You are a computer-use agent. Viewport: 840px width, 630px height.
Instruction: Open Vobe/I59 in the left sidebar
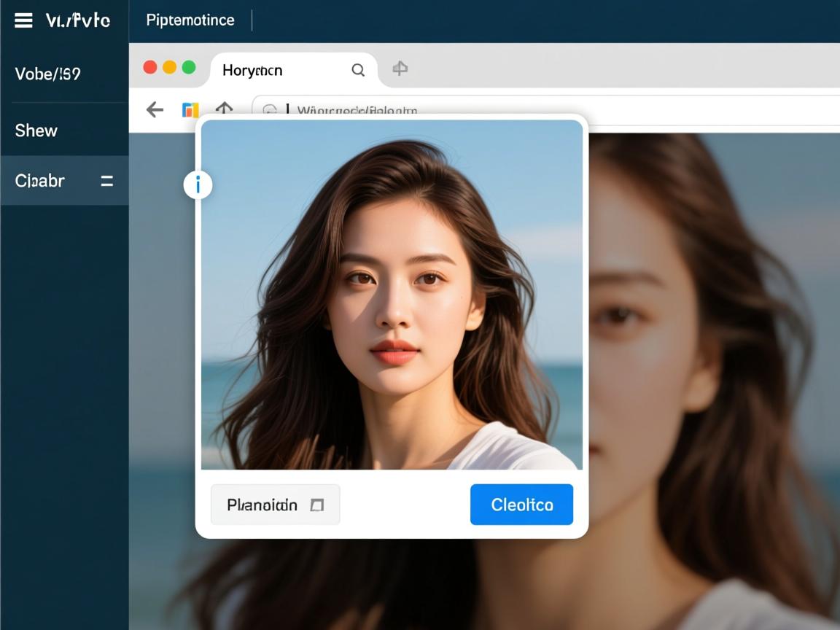pyautogui.click(x=47, y=74)
